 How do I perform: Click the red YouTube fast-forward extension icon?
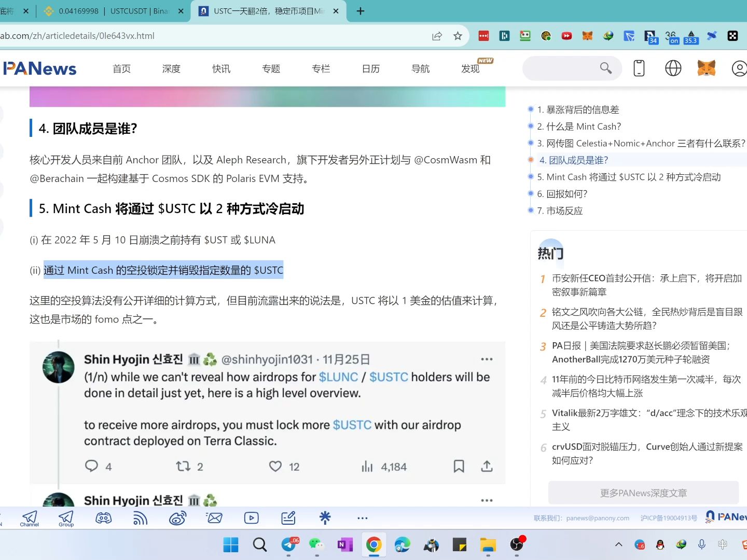(x=566, y=36)
